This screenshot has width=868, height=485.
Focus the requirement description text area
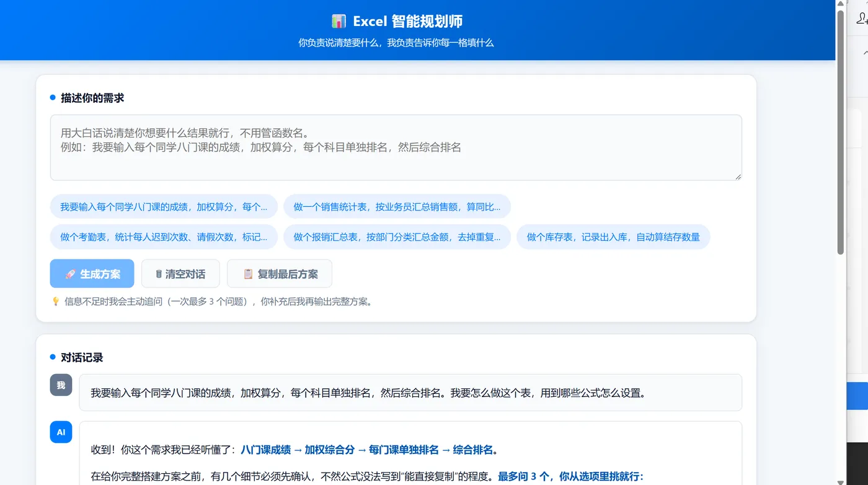(396, 147)
